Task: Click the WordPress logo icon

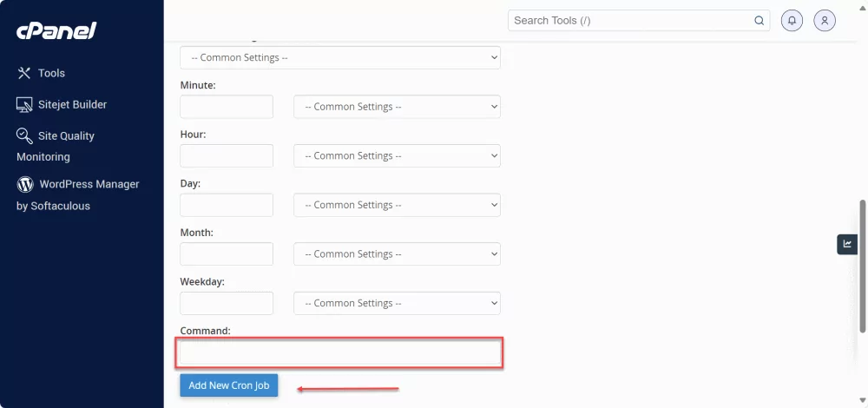Action: pos(25,184)
